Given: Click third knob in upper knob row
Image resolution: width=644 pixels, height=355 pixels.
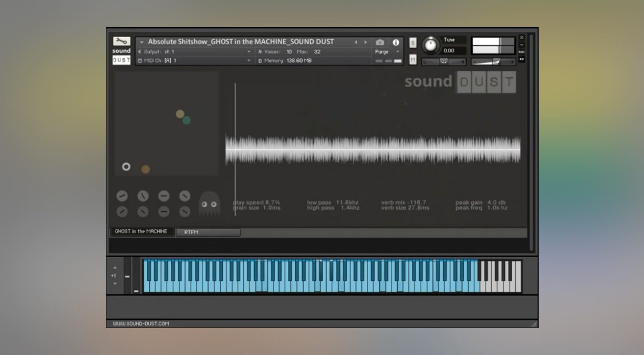Looking at the screenshot, I should click(164, 195).
